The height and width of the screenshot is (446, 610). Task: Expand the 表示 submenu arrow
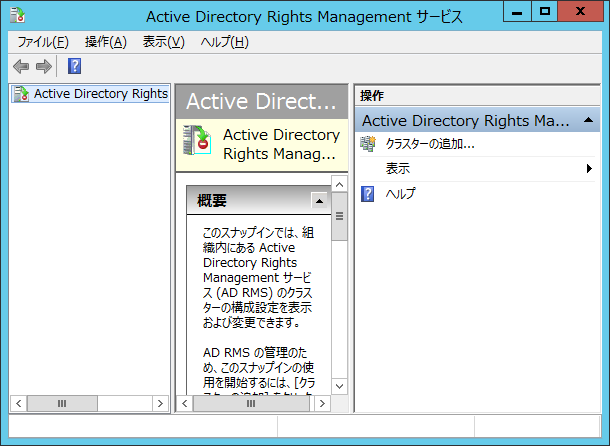pos(589,169)
